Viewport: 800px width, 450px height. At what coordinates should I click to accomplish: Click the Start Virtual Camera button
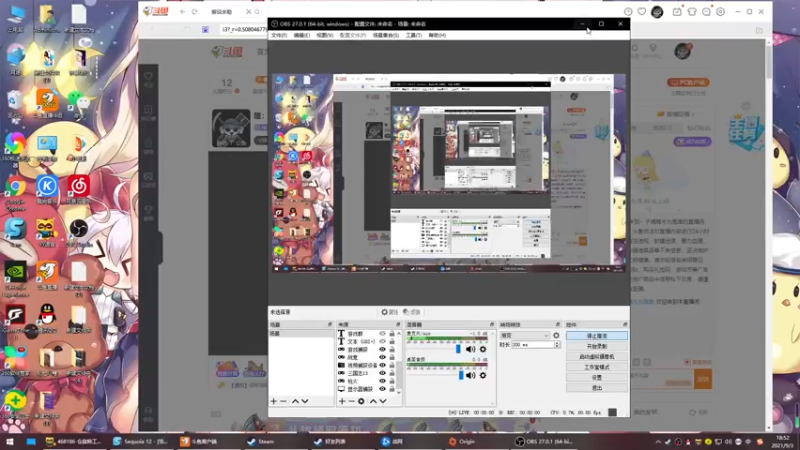pos(596,357)
